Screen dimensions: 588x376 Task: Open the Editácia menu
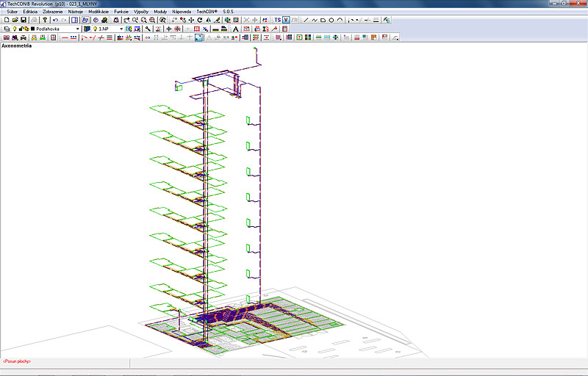(30, 12)
